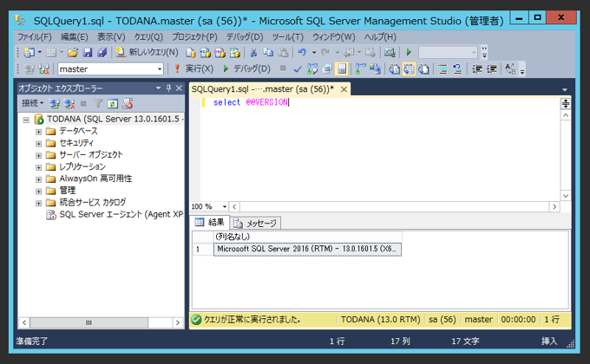Viewport: 590px width, 364px height.
Task: Switch output to Results to File
Action: tap(423, 69)
